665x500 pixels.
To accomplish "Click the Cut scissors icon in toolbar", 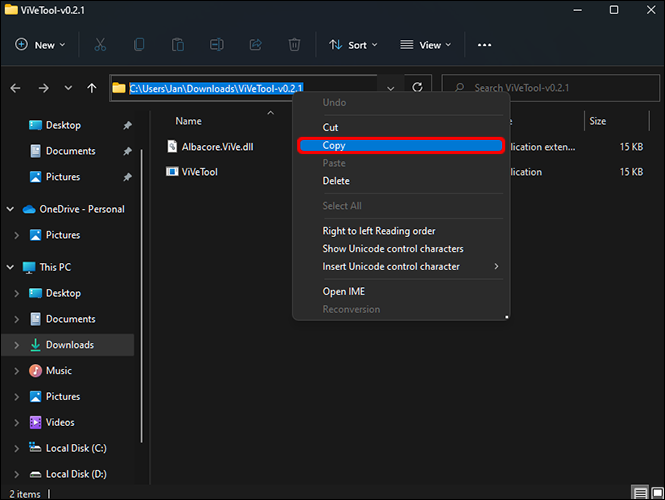I will (100, 45).
